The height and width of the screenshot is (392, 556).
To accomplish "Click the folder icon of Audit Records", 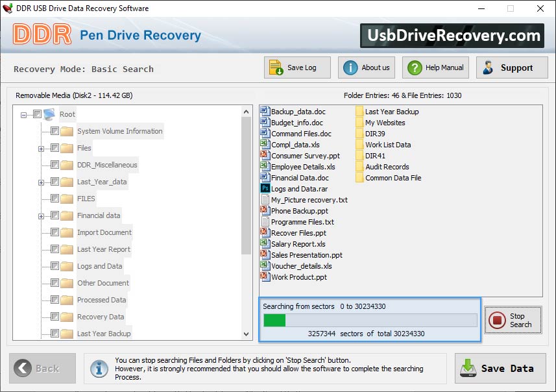I will click(359, 166).
